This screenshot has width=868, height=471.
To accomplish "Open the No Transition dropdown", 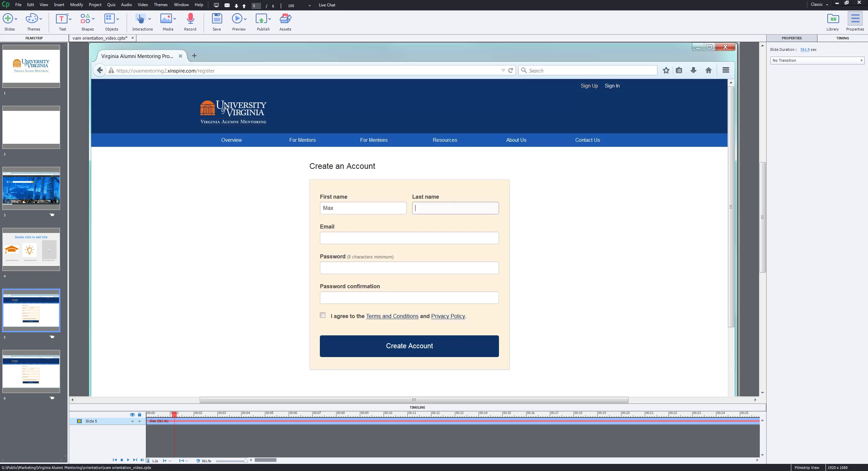I will [817, 60].
